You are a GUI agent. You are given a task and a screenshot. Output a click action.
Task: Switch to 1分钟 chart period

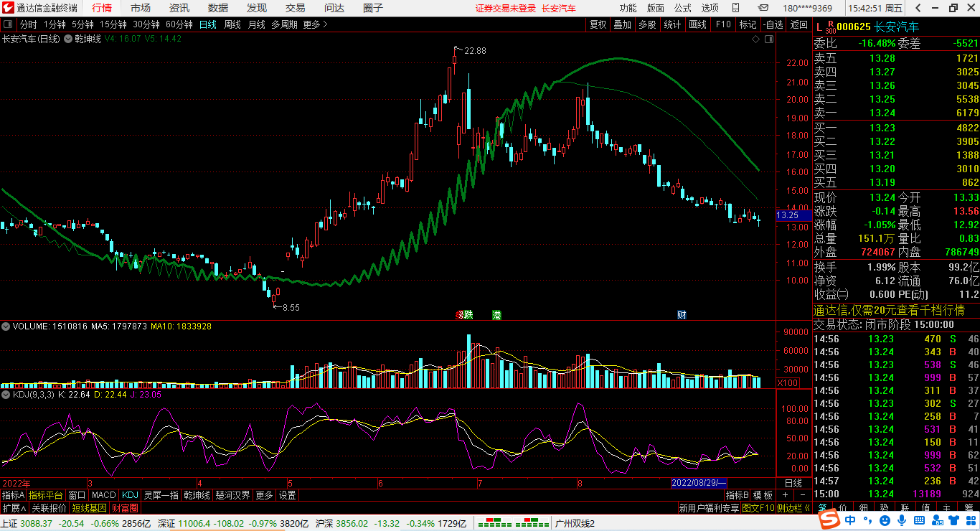(x=55, y=24)
